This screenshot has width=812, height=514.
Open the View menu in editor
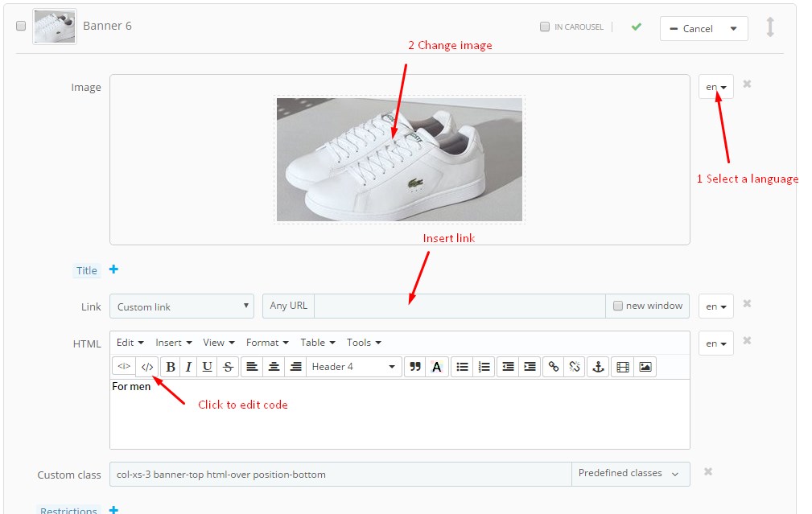click(x=219, y=342)
